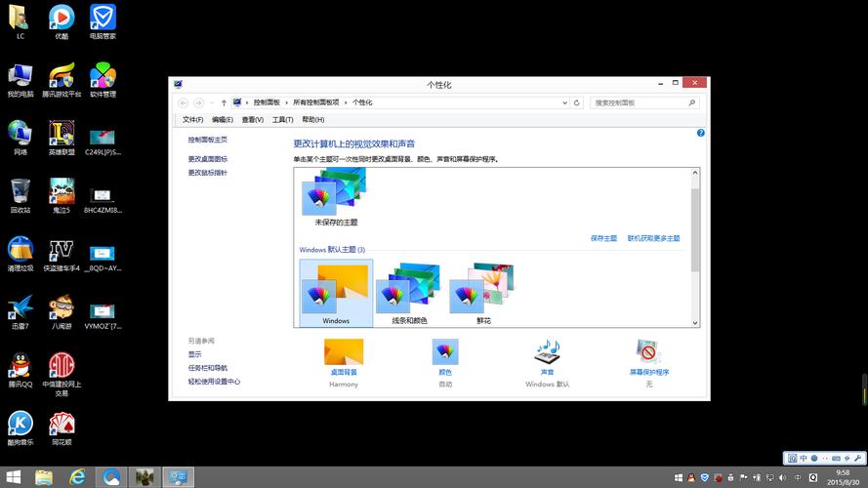Image resolution: width=868 pixels, height=488 pixels.
Task: Launch the 优酷 (Youku) desktop shortcut
Action: tap(62, 21)
